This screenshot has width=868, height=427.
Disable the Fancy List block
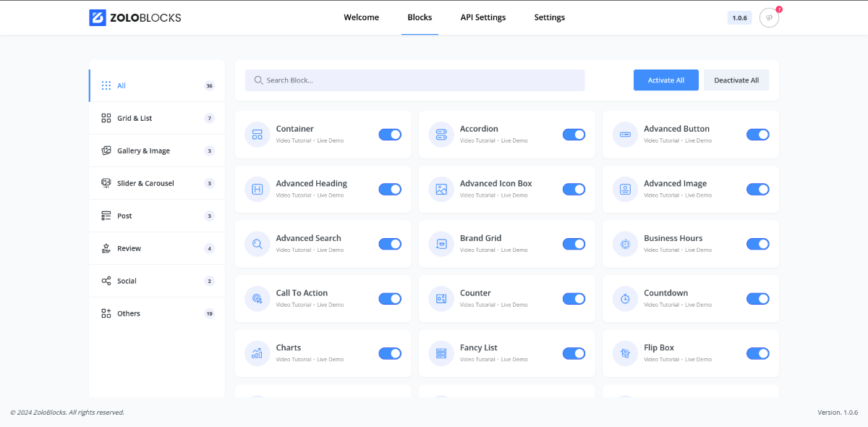tap(574, 353)
